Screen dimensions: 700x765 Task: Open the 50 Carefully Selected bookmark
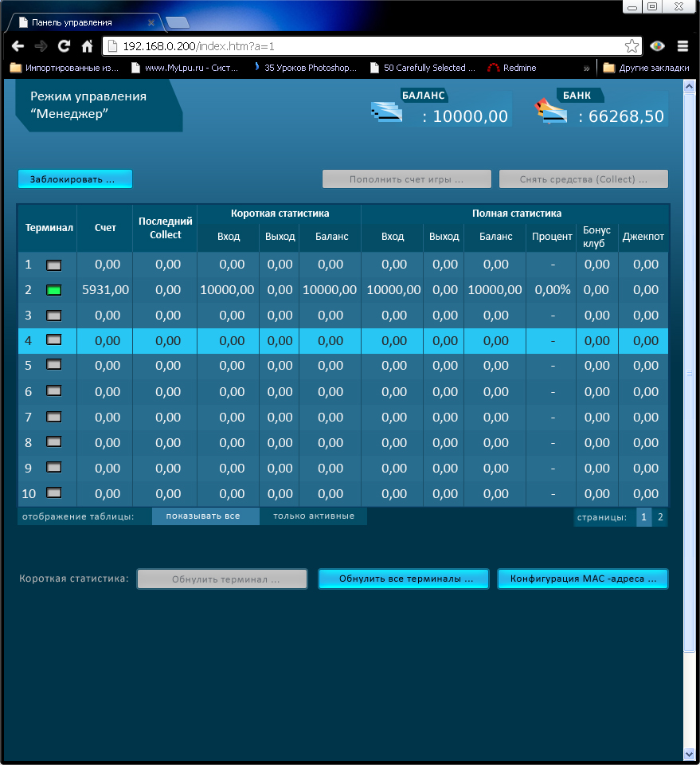pos(423,68)
